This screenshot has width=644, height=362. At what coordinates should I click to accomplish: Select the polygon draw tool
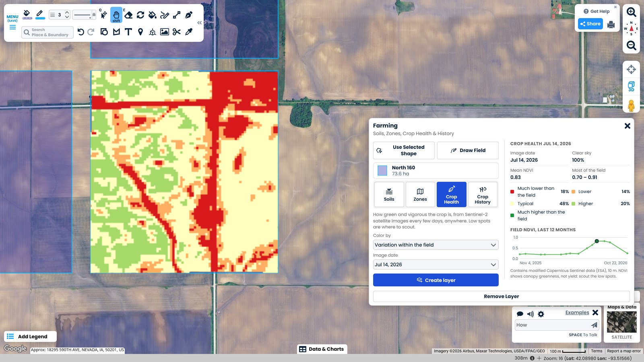(116, 32)
